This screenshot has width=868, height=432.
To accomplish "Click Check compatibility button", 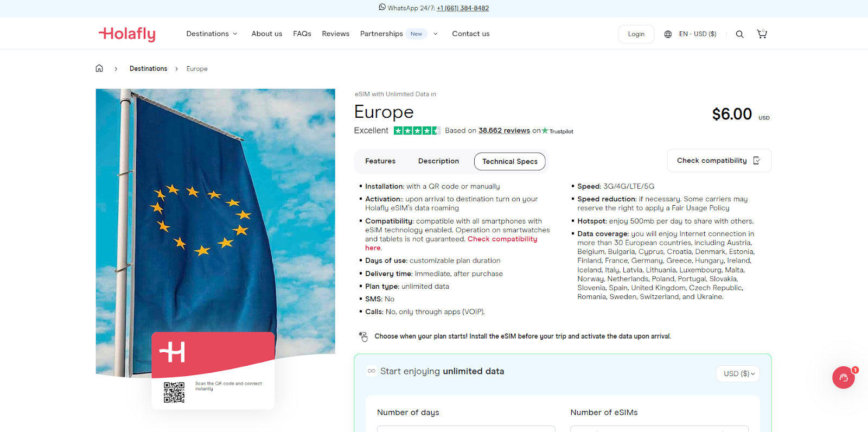I will (719, 161).
